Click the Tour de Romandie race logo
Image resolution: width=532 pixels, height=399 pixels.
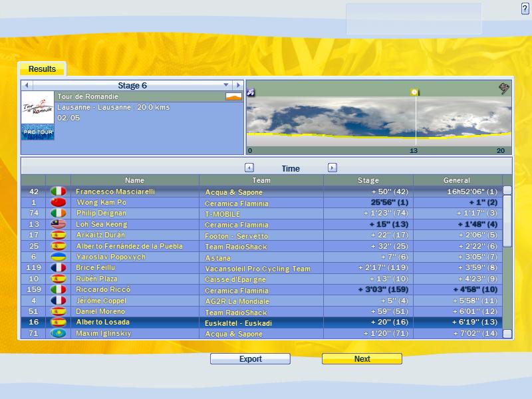[x=38, y=108]
